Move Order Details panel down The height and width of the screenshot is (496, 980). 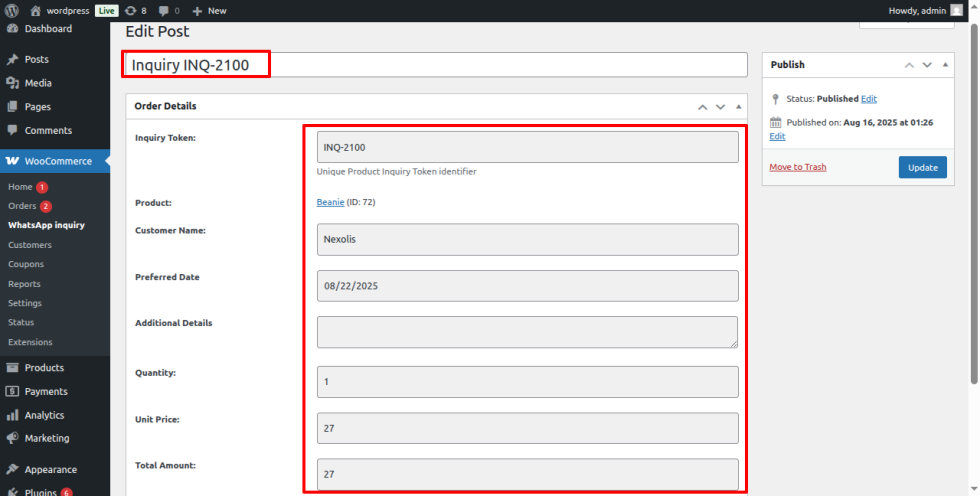[721, 107]
